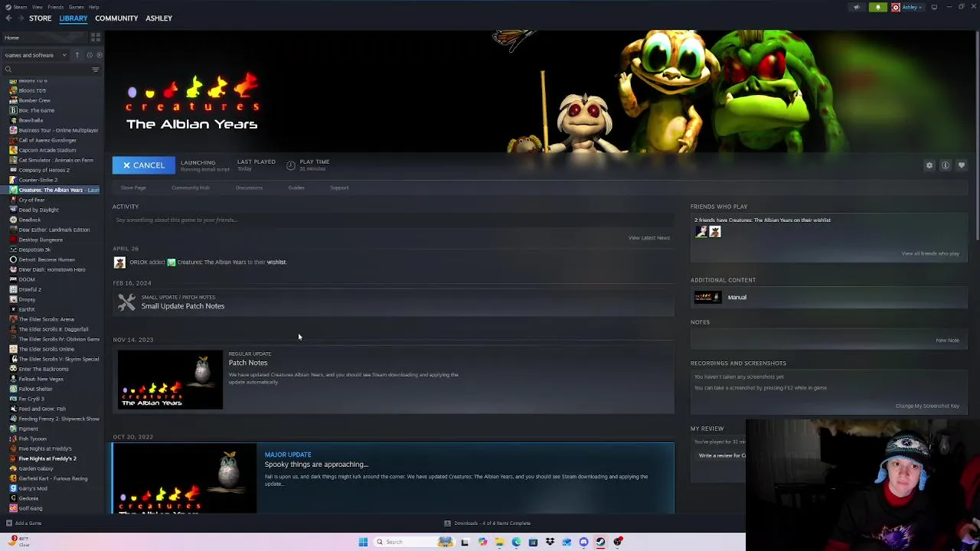This screenshot has height=551, width=980.
Task: Open the Friends menu
Action: tap(56, 7)
